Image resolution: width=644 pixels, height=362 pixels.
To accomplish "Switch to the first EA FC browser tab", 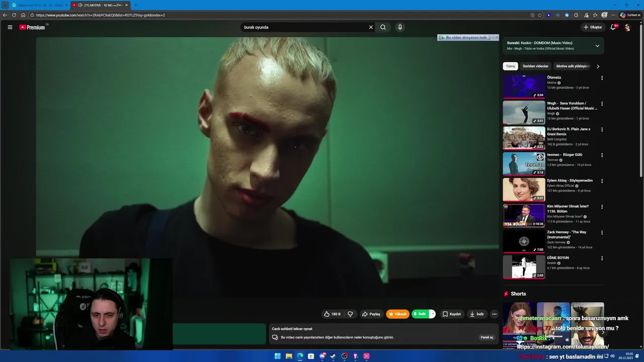I will (x=39, y=5).
